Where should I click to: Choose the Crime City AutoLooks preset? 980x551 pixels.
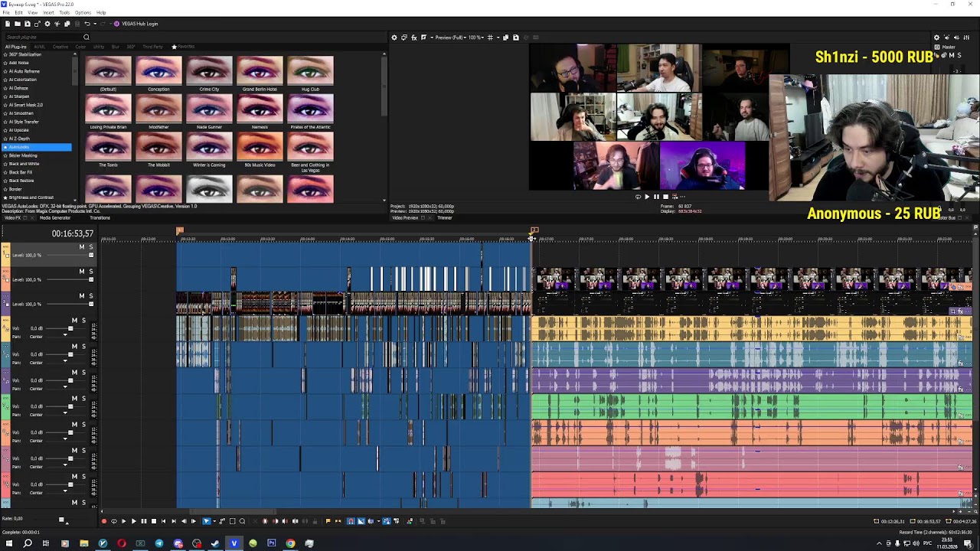pyautogui.click(x=209, y=74)
